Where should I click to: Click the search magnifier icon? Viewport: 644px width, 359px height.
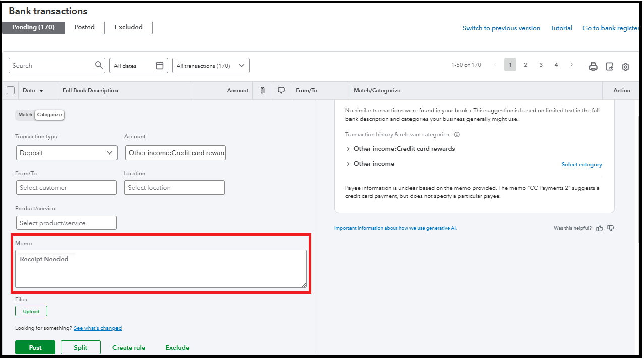[x=99, y=65]
